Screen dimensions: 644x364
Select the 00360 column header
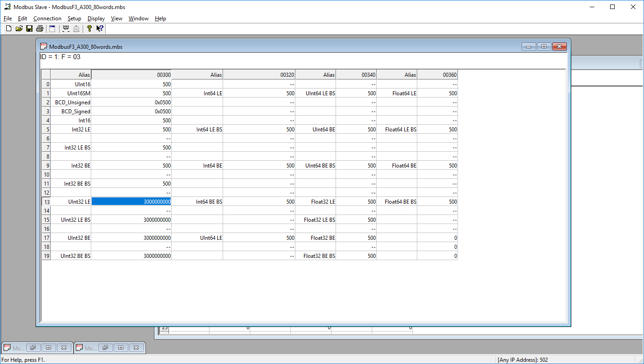tap(438, 75)
